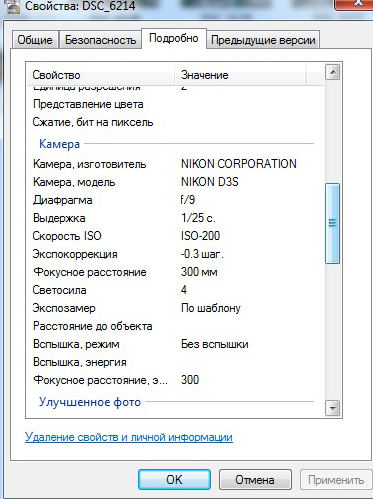Click the Без вспышки value
The width and height of the screenshot is (373, 499).
coord(215,344)
